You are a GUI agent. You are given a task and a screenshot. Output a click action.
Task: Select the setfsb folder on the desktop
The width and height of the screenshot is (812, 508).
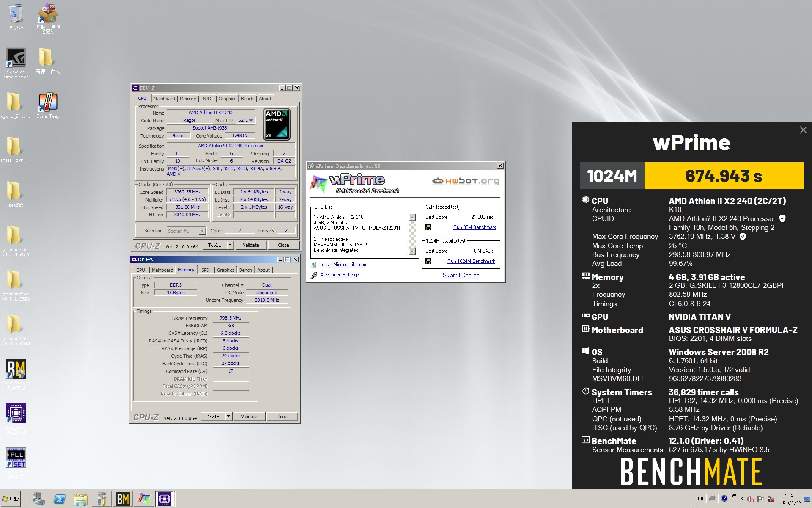pyautogui.click(x=16, y=194)
